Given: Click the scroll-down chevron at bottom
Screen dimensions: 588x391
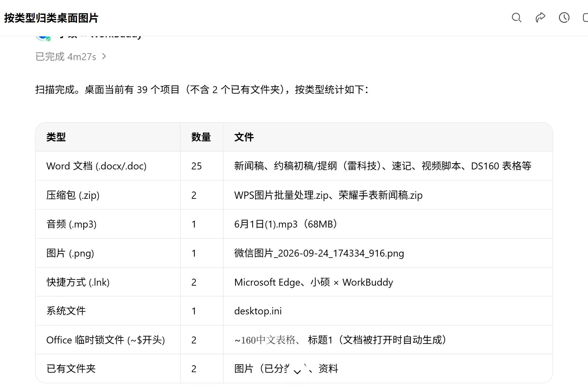Looking at the screenshot, I should click(297, 372).
